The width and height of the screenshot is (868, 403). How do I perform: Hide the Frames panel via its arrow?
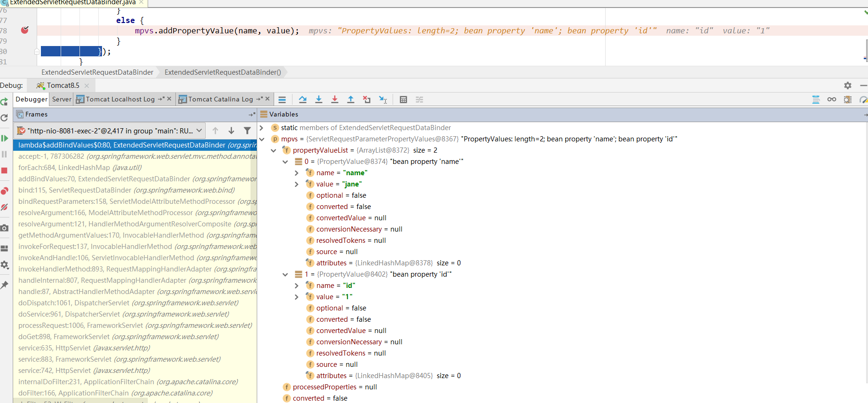(252, 115)
